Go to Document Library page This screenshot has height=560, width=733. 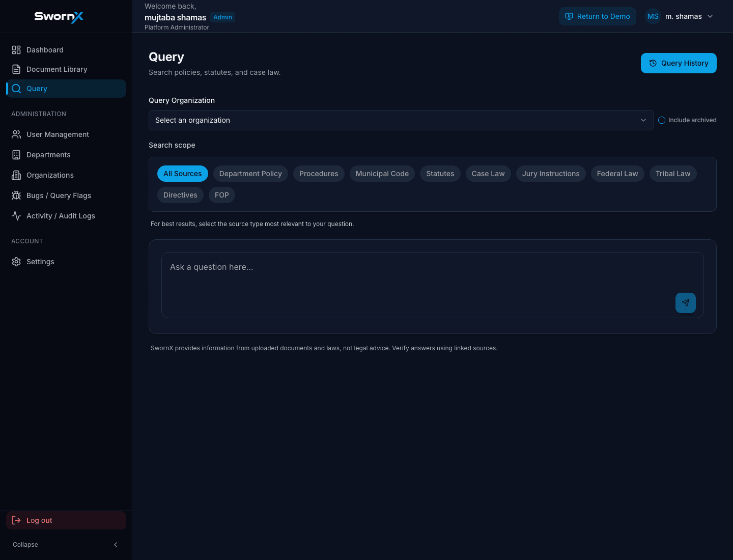[66, 69]
